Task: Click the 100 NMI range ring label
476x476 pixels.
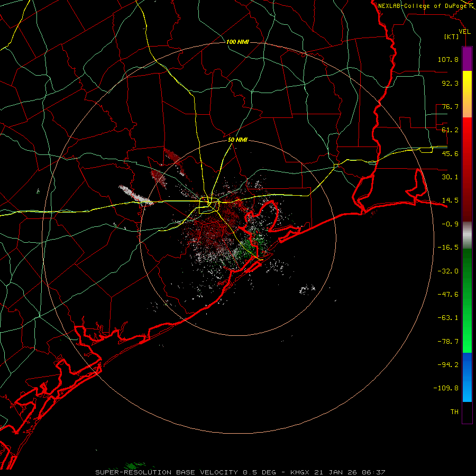Action: coord(237,42)
